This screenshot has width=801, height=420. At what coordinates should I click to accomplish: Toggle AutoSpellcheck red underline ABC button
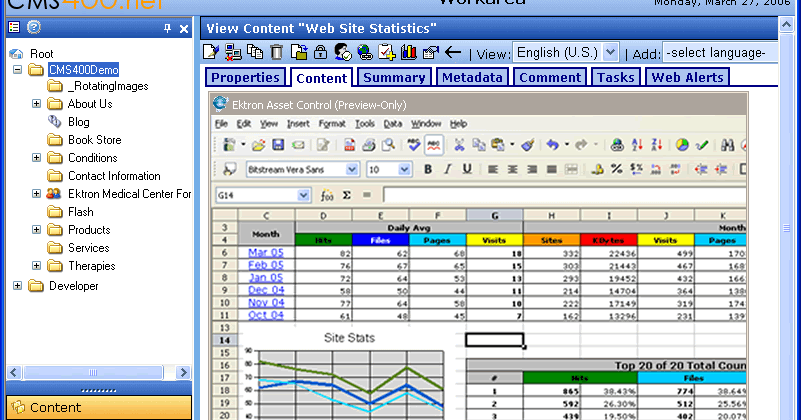[433, 145]
